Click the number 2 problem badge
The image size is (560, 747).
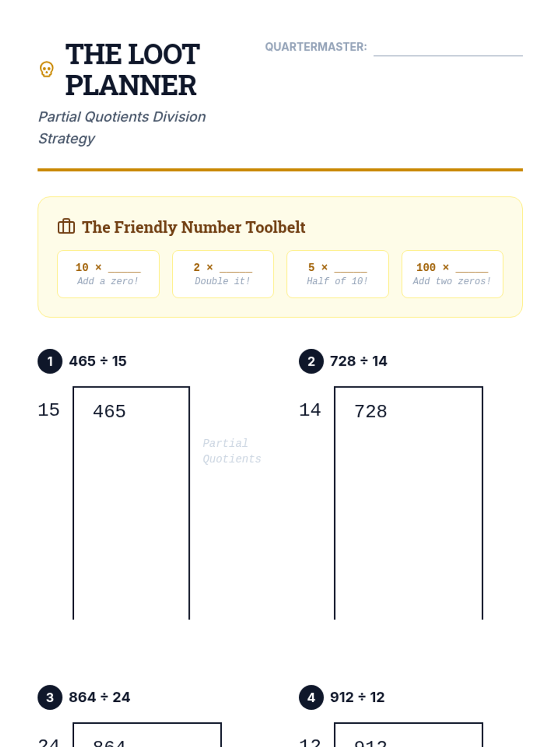click(x=311, y=361)
